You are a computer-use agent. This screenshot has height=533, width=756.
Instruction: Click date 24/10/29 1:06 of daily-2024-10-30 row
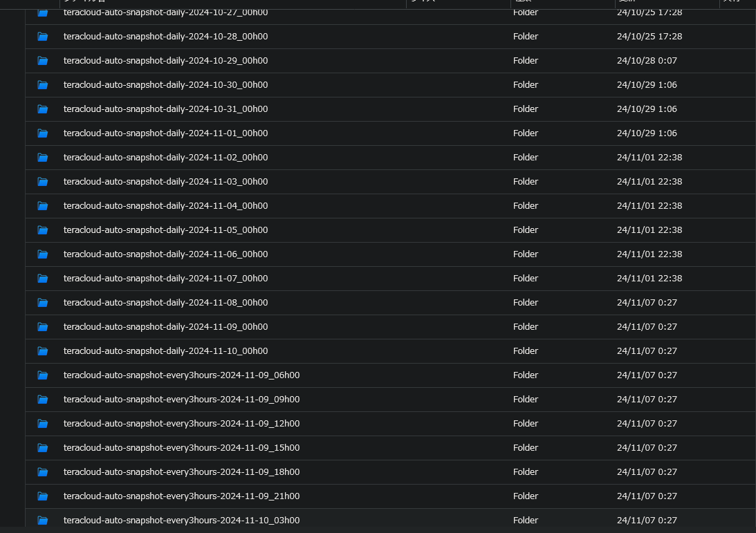pyautogui.click(x=647, y=85)
